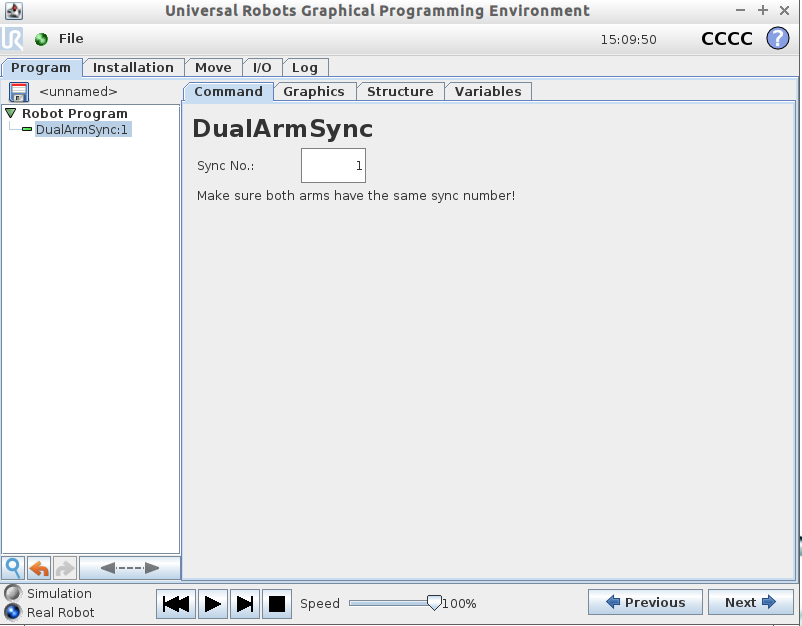Open the I/O tab

[x=262, y=68]
